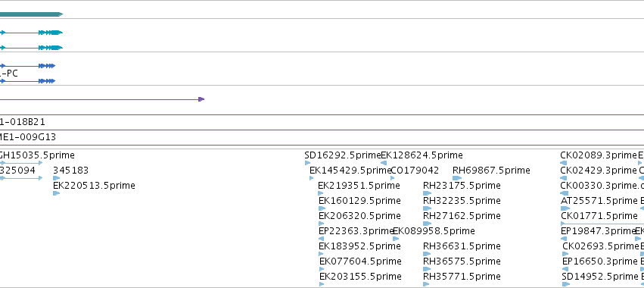Screen dimensions: 644x288
Task: Click the RH69867.5prime arrow glyph
Action: (457, 178)
